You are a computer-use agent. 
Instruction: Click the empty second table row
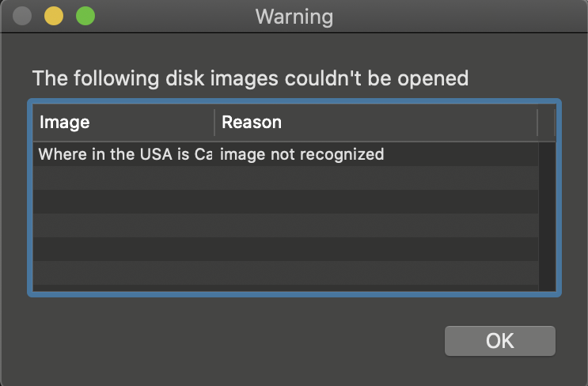(x=286, y=178)
